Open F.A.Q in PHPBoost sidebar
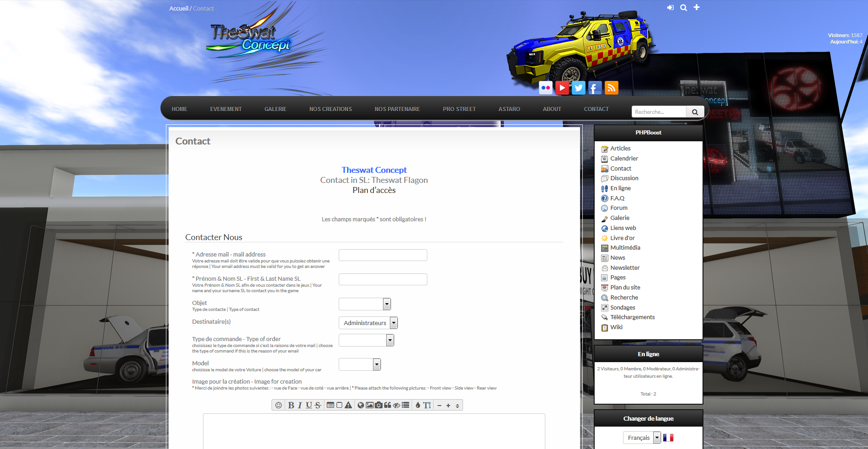Viewport: 868px width, 449px height. pos(617,198)
